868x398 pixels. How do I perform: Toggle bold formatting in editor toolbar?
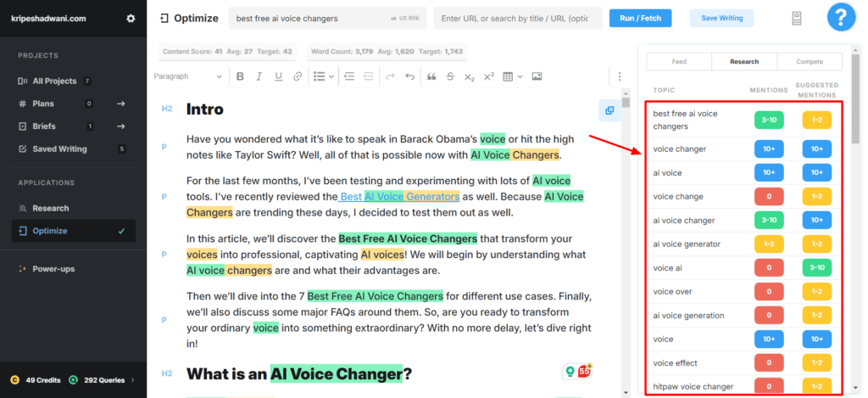coord(240,76)
